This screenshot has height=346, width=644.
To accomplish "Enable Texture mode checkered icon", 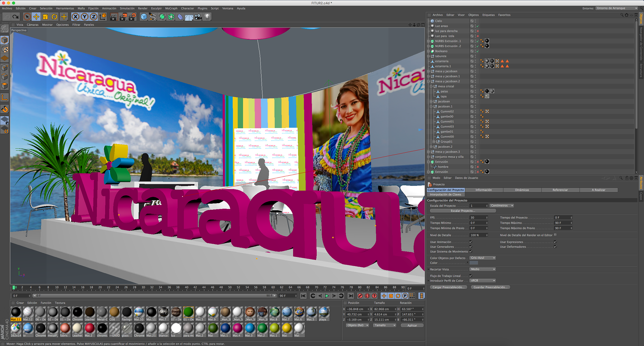I will [x=5, y=49].
